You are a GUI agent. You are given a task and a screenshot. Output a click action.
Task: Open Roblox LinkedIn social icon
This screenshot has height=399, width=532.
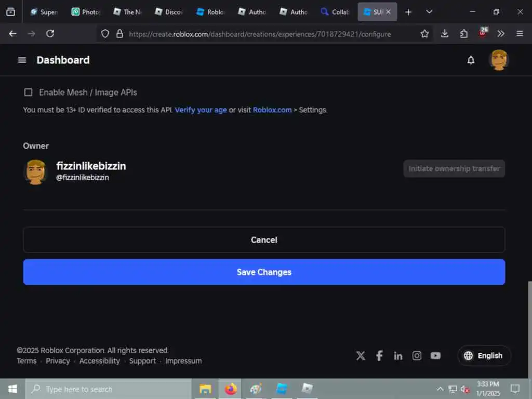point(398,355)
